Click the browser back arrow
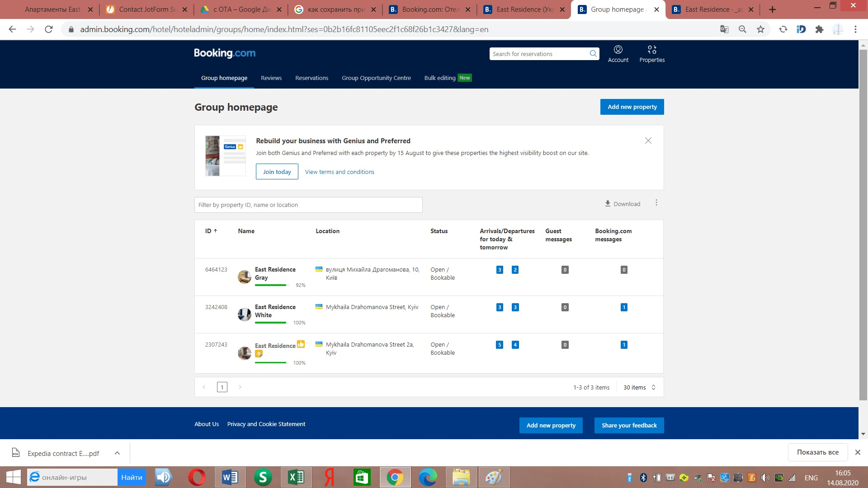Image resolution: width=868 pixels, height=488 pixels. pos(12,29)
